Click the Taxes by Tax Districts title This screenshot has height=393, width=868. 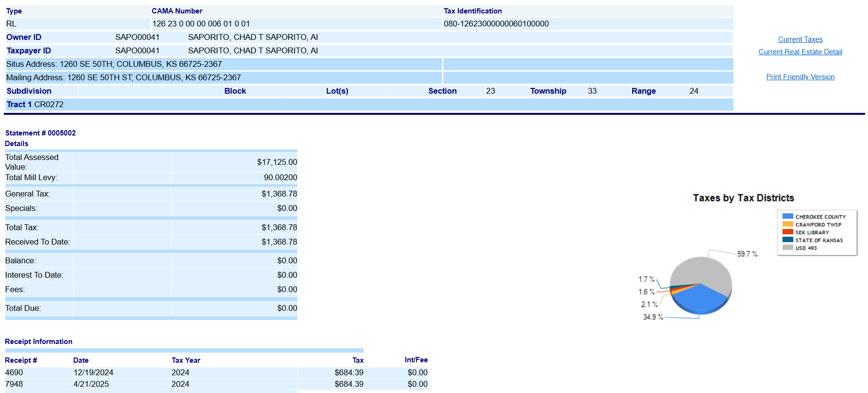point(743,198)
